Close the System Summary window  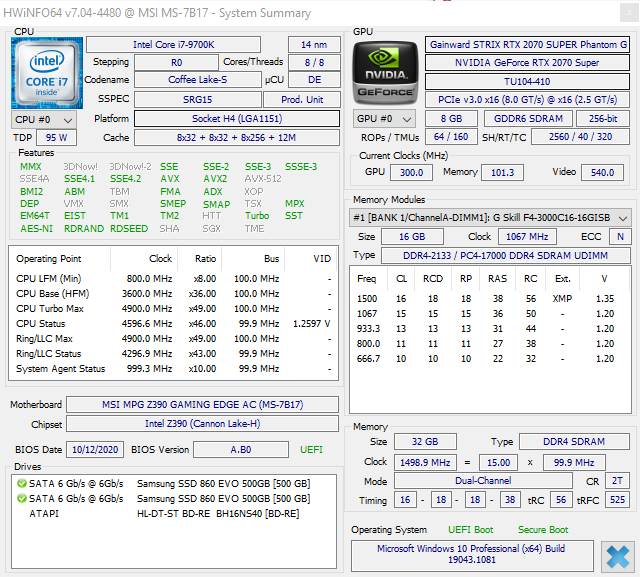(629, 13)
